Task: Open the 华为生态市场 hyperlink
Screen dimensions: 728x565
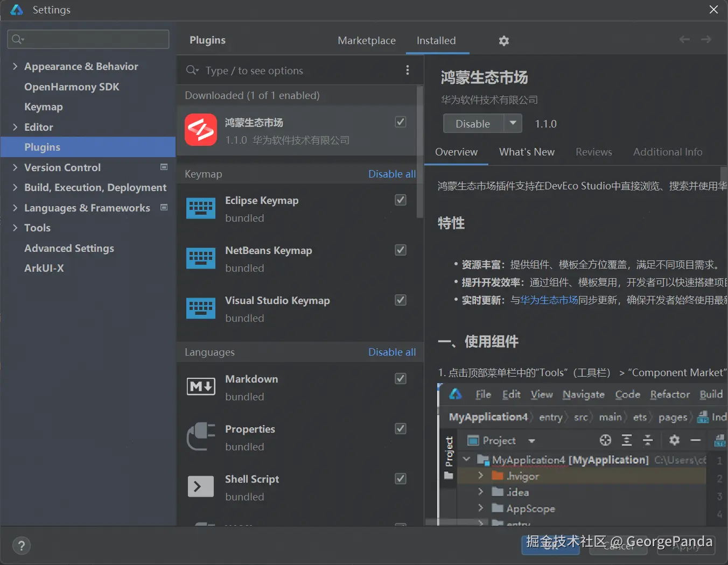Action: tap(549, 300)
